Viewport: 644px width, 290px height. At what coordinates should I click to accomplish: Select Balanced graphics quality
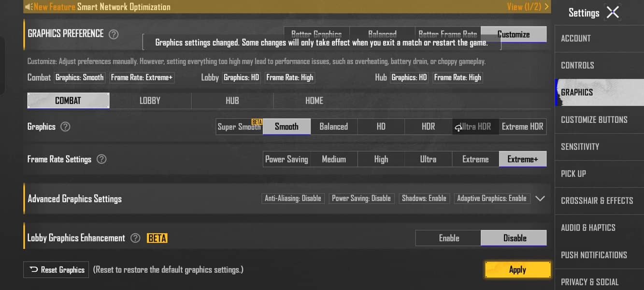click(x=333, y=127)
